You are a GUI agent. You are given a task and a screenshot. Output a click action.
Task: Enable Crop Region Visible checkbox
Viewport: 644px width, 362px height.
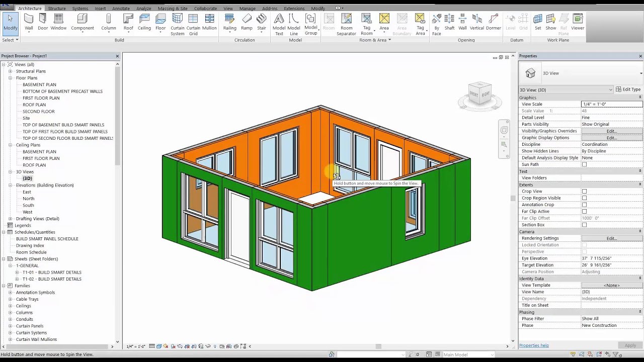(x=584, y=198)
